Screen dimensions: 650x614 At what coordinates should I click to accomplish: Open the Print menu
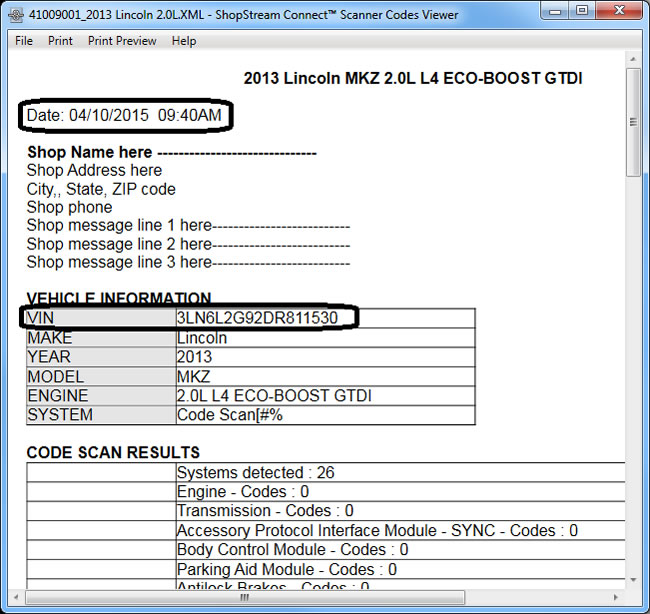pos(60,41)
